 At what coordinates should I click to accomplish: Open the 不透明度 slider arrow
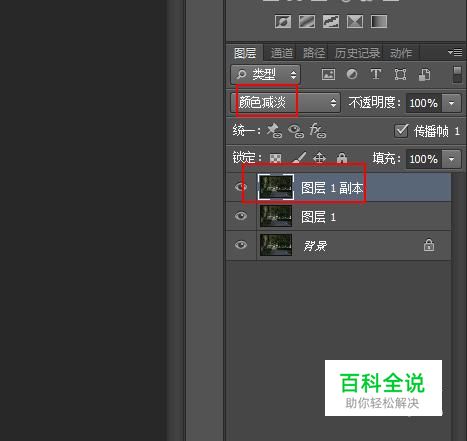point(452,103)
